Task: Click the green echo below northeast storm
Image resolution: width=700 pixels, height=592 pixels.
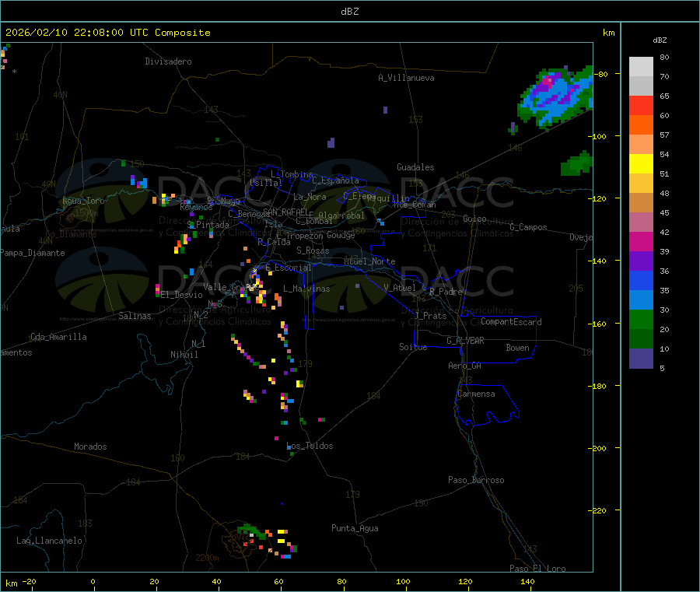Action: [577, 163]
